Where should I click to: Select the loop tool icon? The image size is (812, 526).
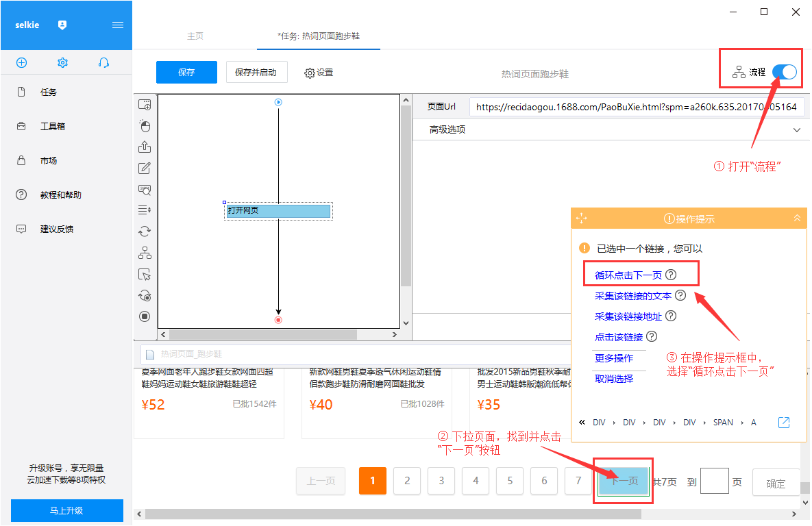(x=145, y=231)
